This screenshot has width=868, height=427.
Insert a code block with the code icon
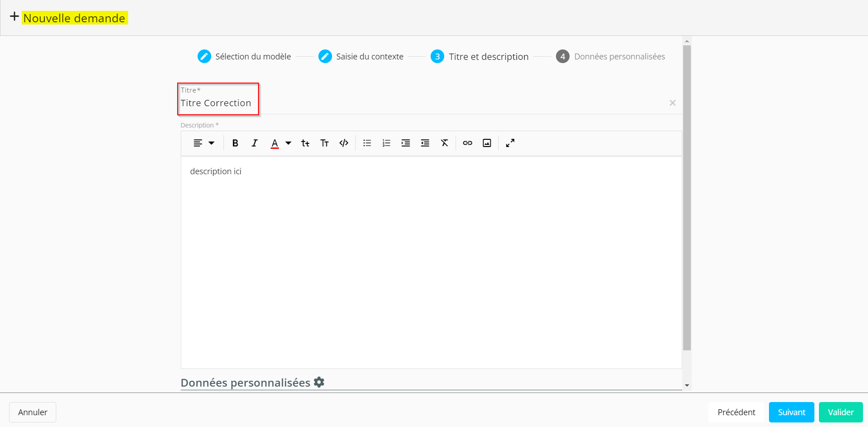pos(344,143)
